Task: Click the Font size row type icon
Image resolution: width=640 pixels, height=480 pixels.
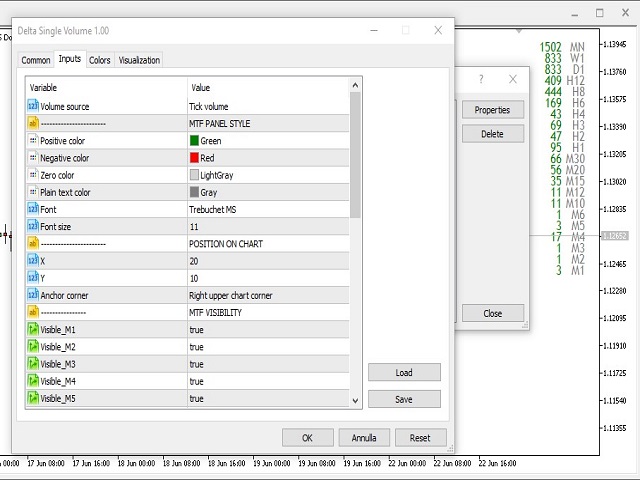Action: [x=33, y=226]
